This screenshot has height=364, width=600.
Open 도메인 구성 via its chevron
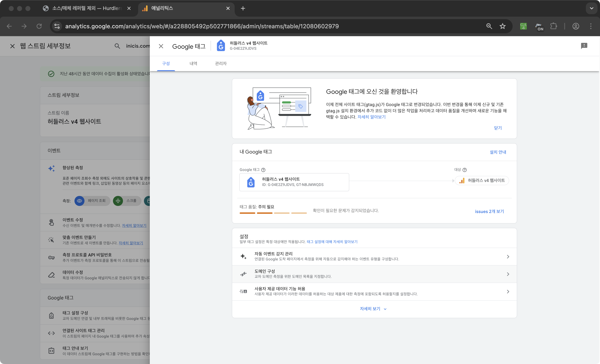[x=508, y=274]
